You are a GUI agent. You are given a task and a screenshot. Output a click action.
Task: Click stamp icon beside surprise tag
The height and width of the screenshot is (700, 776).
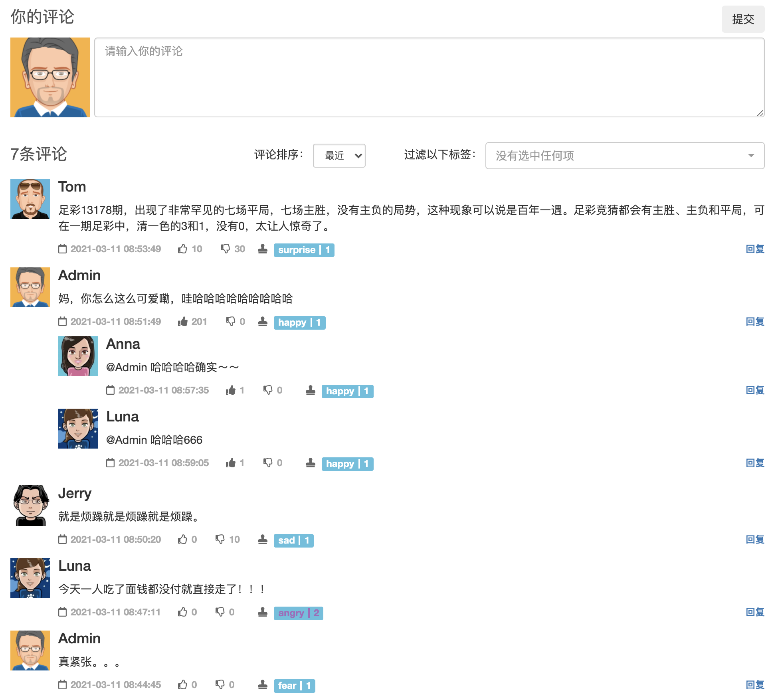pos(262,249)
